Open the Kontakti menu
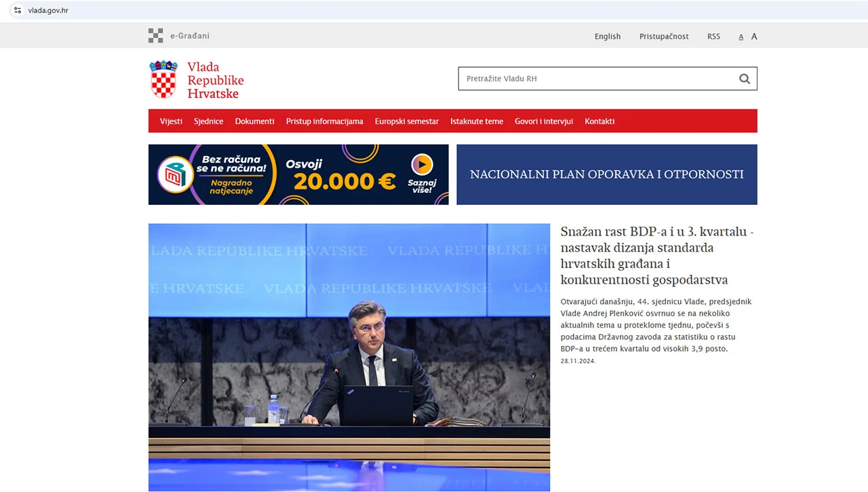The image size is (868, 492). tap(599, 121)
